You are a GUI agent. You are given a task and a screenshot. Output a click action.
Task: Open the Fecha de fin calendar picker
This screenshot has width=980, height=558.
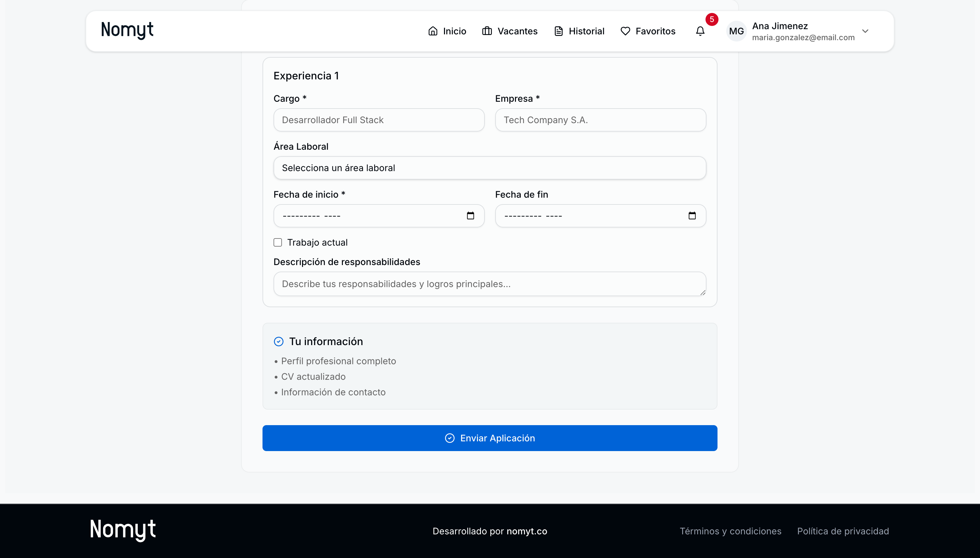692,216
